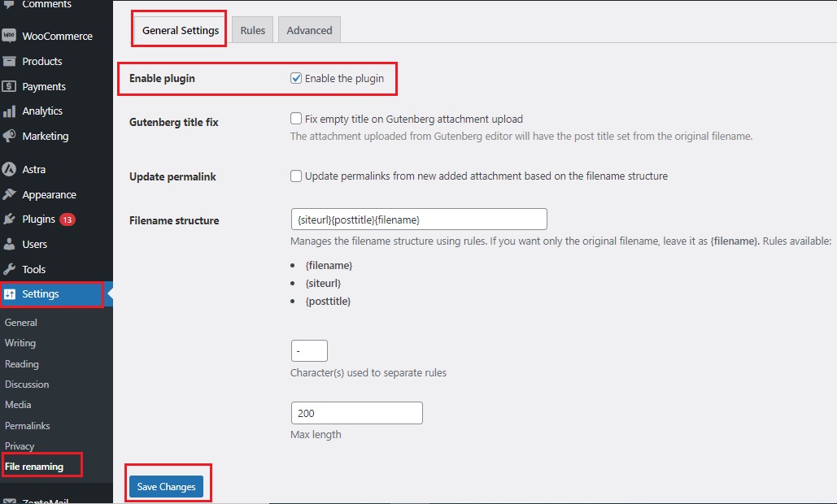Click inside the Max length field
The image size is (837, 504).
[x=356, y=412]
